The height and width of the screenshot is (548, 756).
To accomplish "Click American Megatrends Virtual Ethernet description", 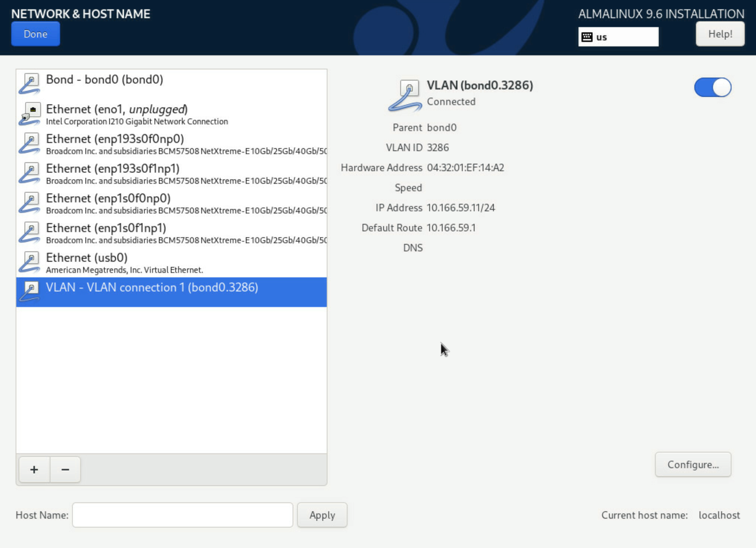I will click(x=124, y=270).
